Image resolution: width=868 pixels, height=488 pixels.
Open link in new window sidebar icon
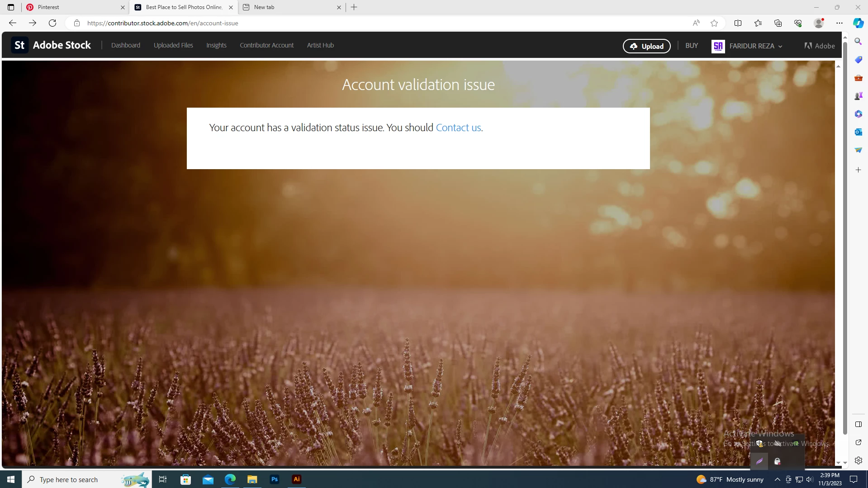tap(858, 442)
